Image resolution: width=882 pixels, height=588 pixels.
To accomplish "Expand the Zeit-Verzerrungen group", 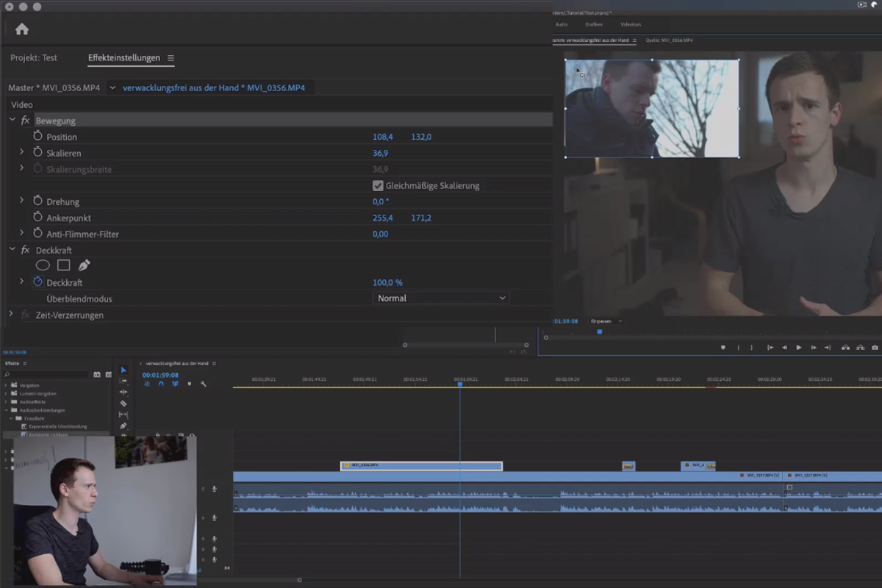I will (11, 314).
